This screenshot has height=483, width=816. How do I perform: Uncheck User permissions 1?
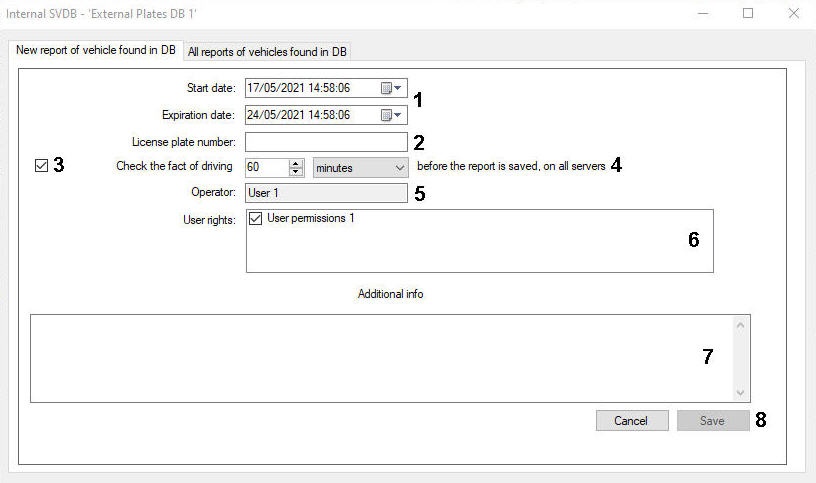coord(256,219)
